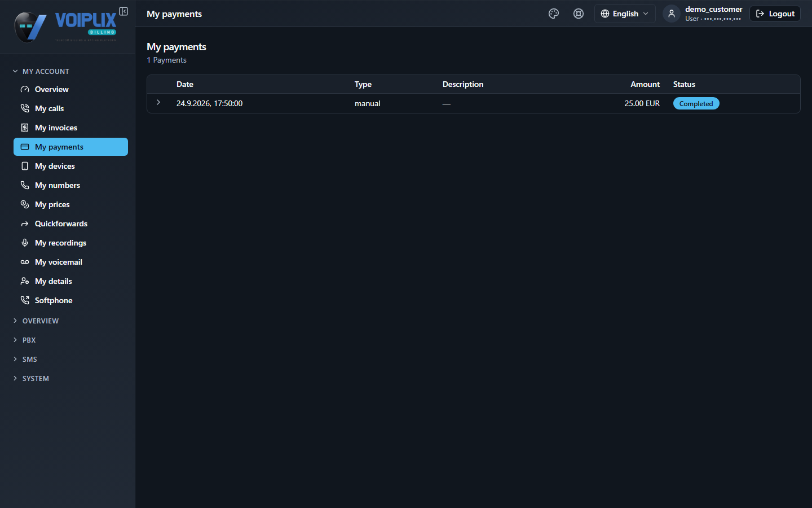
Task: Click the My invoices document icon
Action: pyautogui.click(x=25, y=128)
